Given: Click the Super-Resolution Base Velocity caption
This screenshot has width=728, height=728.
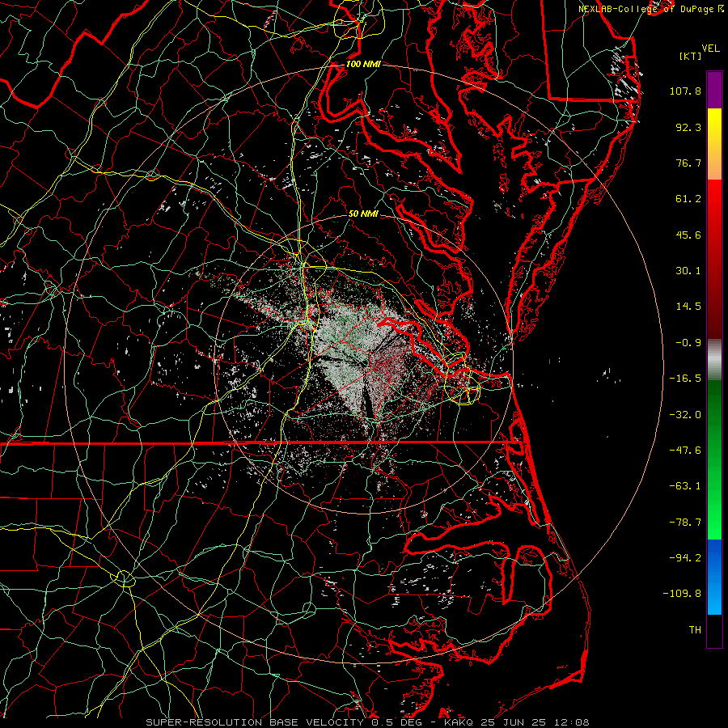Looking at the screenshot, I should 368,722.
